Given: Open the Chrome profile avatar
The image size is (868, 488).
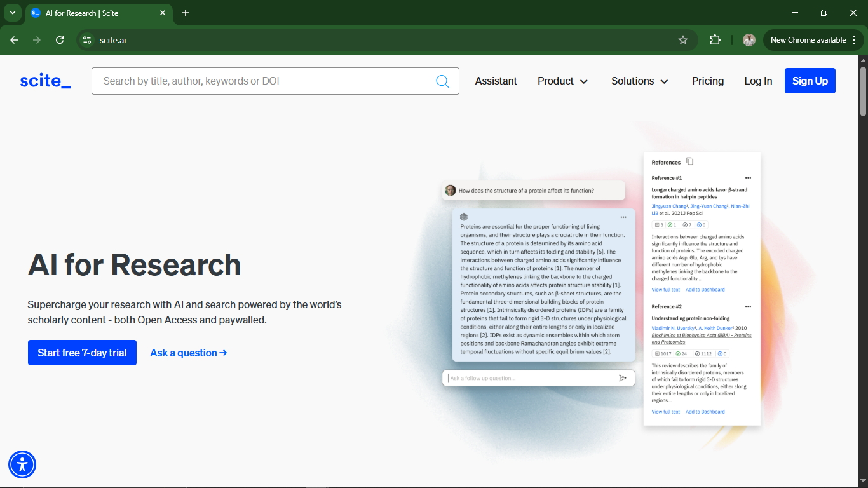Looking at the screenshot, I should click(749, 40).
